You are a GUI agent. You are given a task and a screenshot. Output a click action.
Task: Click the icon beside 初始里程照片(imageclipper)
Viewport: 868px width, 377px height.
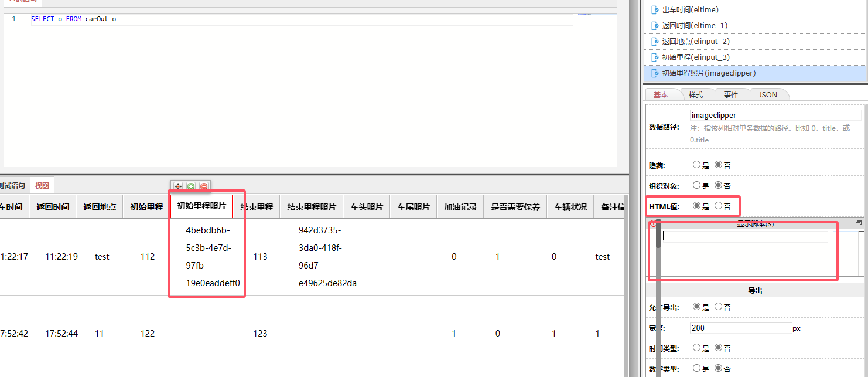point(656,73)
